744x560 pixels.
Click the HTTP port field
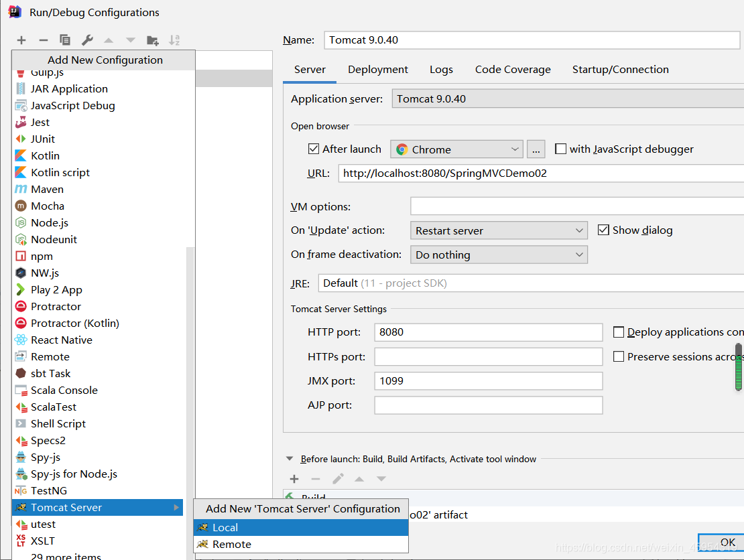[488, 332]
